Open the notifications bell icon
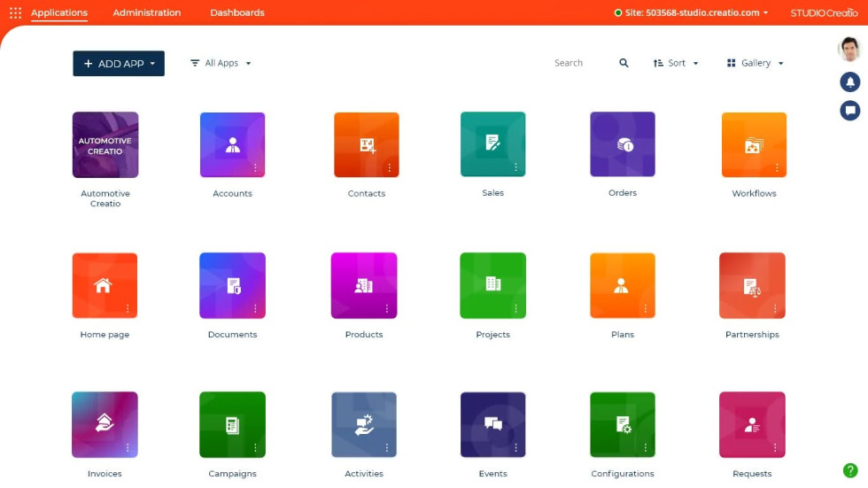 [x=849, y=81]
